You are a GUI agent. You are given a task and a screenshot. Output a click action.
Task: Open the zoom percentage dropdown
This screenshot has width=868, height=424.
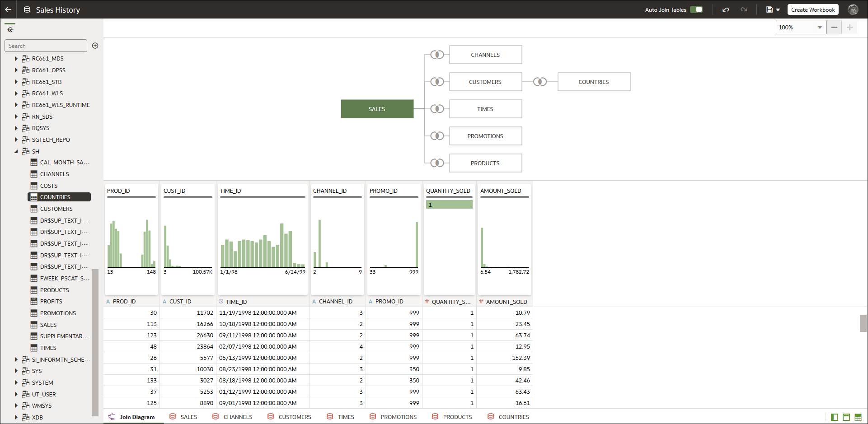[x=820, y=27]
